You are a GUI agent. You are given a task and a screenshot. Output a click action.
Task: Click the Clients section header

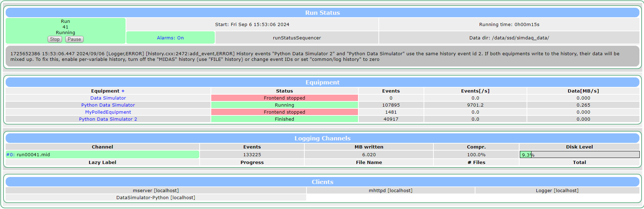(x=322, y=182)
